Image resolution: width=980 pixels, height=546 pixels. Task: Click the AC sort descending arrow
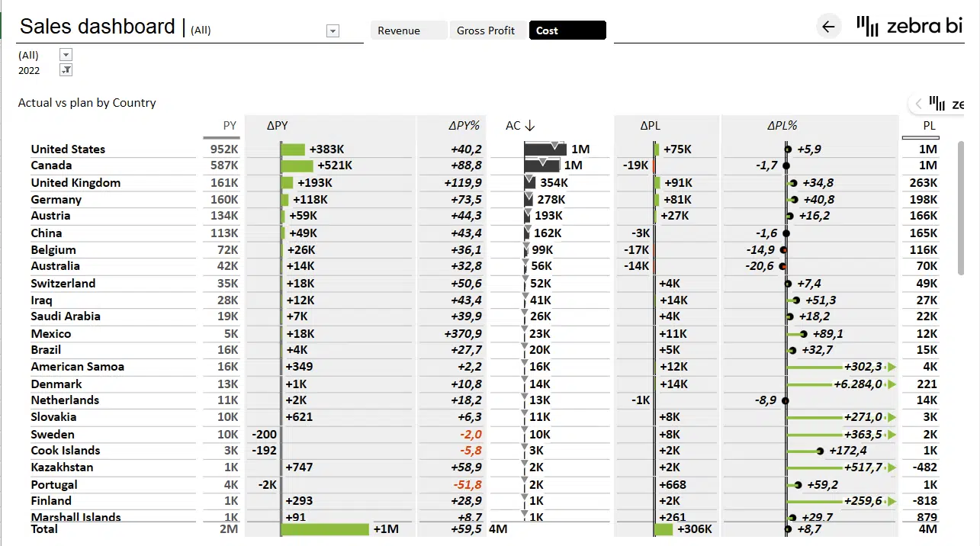click(530, 126)
